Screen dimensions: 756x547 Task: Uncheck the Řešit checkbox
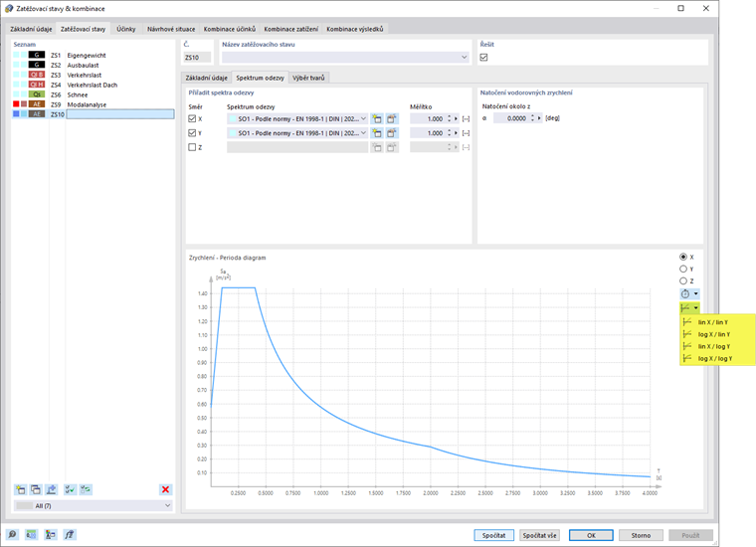click(484, 58)
